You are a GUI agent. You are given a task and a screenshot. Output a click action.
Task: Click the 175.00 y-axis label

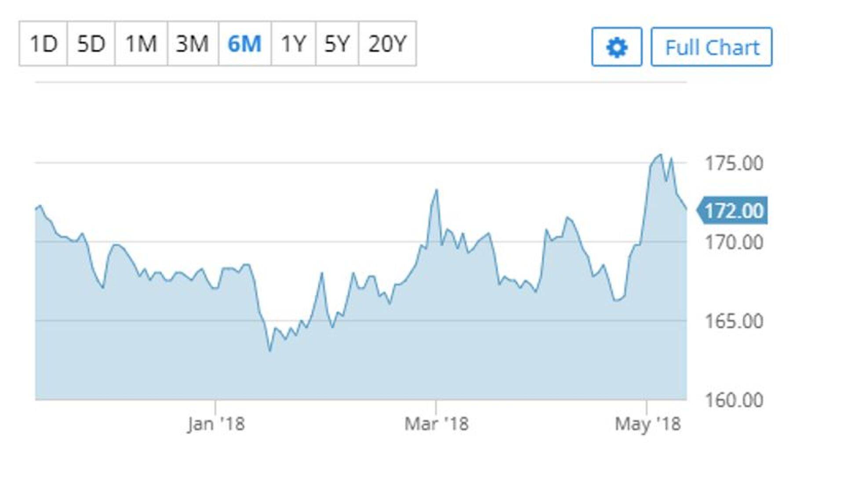tap(734, 163)
